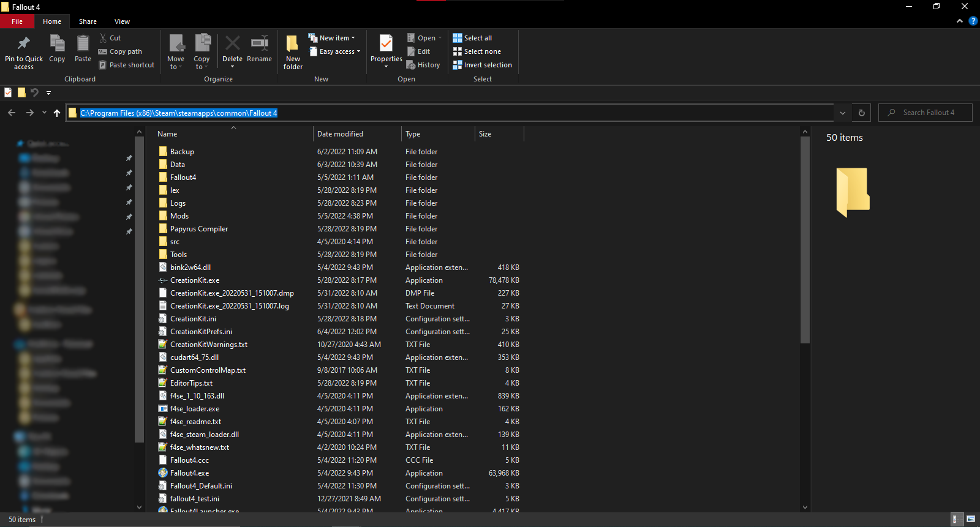Viewport: 980px width, 527px height.
Task: Click the Properties icon in quick access toolbar
Action: pos(8,92)
